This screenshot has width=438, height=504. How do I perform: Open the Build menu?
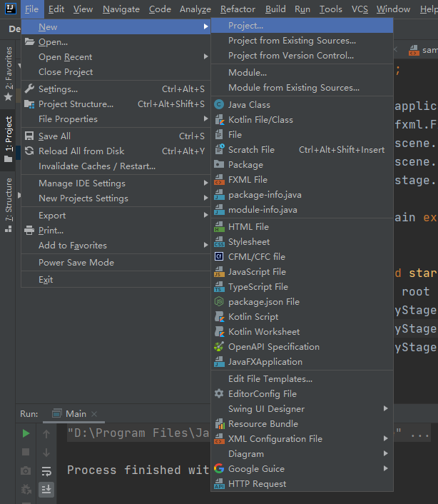click(x=275, y=9)
